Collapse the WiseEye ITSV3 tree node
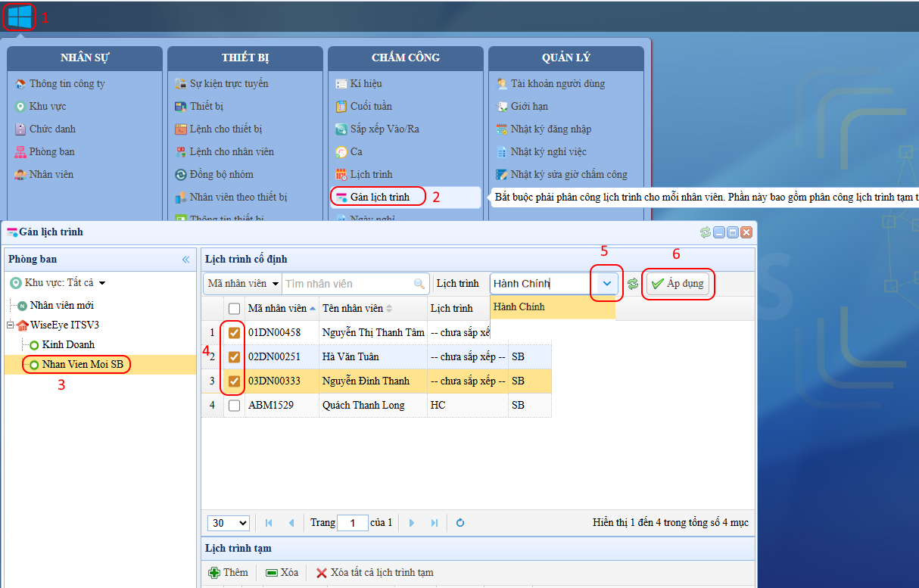 coord(11,325)
